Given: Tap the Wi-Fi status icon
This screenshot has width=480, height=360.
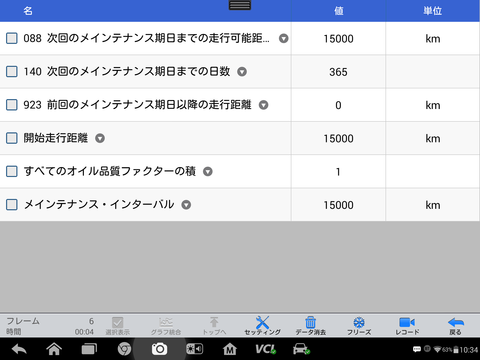Looking at the screenshot, I should [x=437, y=350].
